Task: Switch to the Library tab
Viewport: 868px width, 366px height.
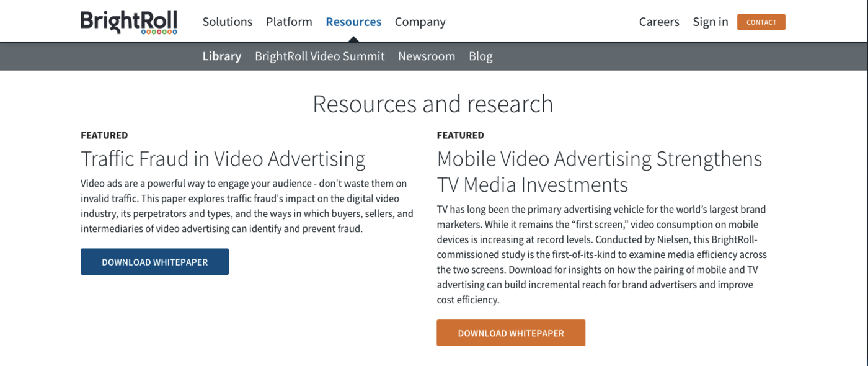Action: click(221, 56)
